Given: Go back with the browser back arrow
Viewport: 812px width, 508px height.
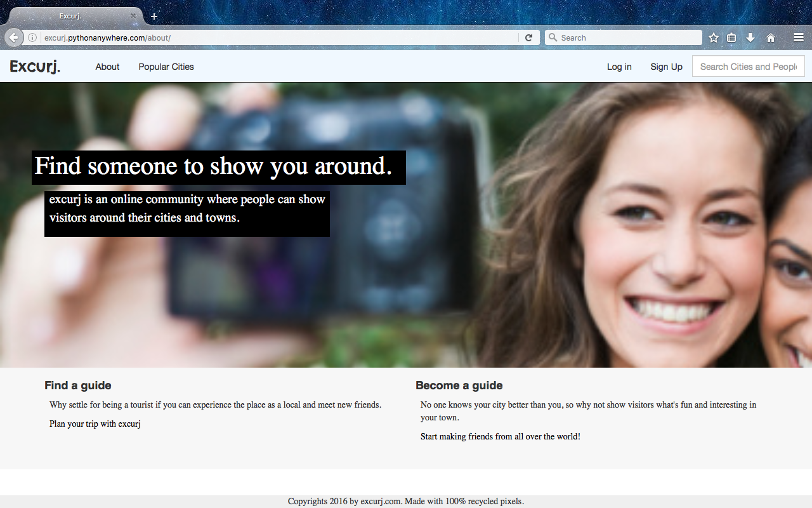Looking at the screenshot, I should click(13, 37).
